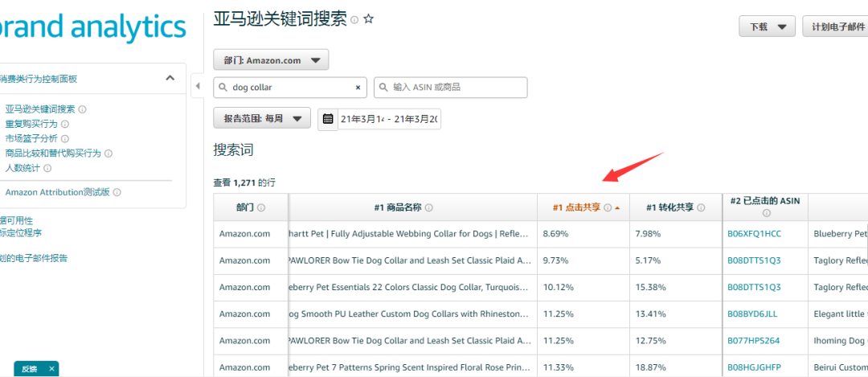Open 重复购买行为 report
The width and height of the screenshot is (868, 377).
click(x=31, y=124)
